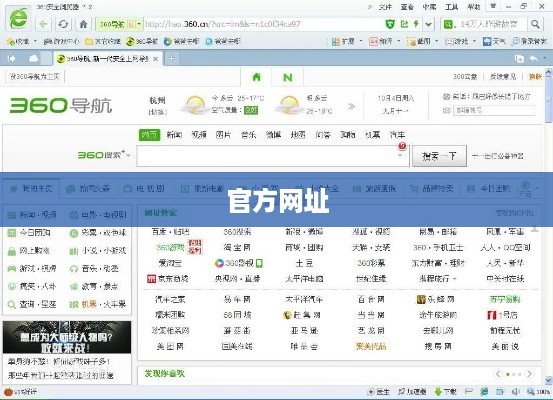The image size is (553, 400).
Task: Click 设360导航为主页 button
Action: tap(35, 77)
